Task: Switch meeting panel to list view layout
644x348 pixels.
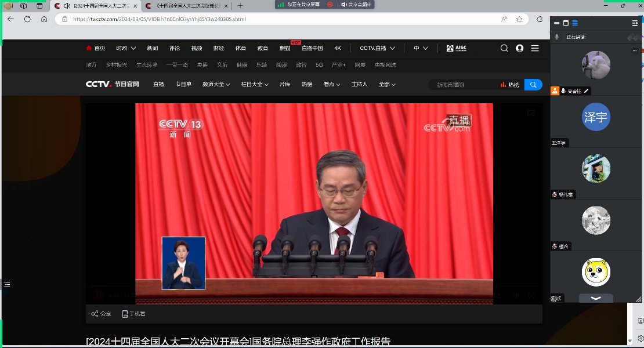Action: [x=575, y=23]
